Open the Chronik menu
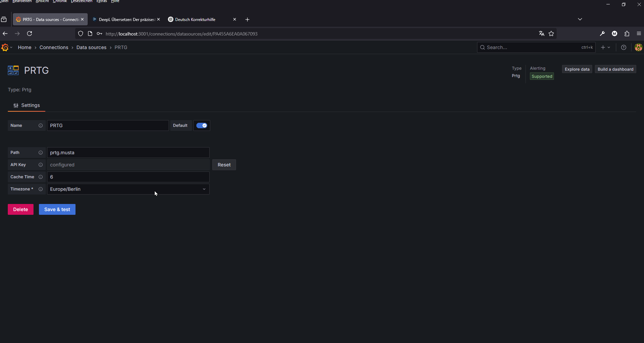This screenshot has height=343, width=644. click(x=60, y=1)
